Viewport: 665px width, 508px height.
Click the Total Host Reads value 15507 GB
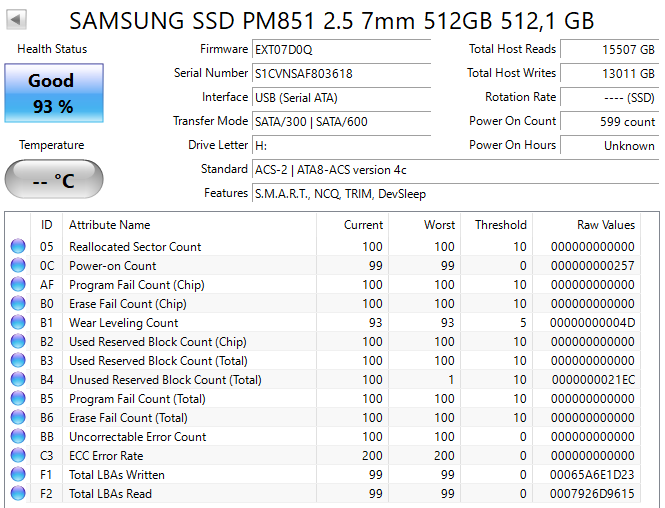609,50
